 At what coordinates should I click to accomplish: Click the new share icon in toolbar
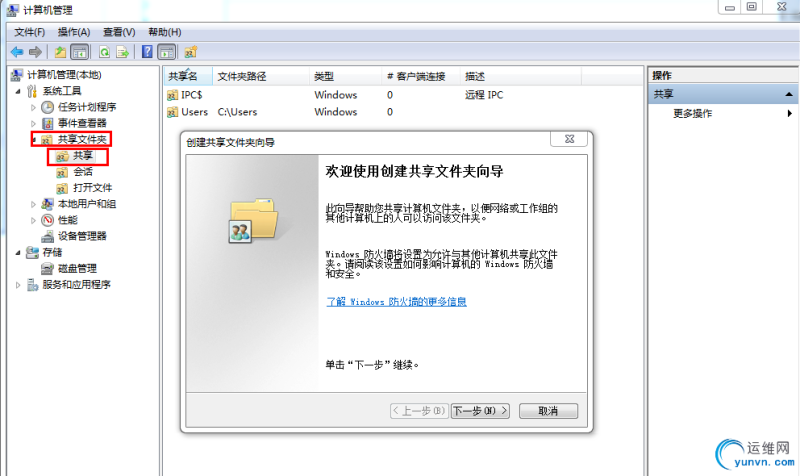190,52
